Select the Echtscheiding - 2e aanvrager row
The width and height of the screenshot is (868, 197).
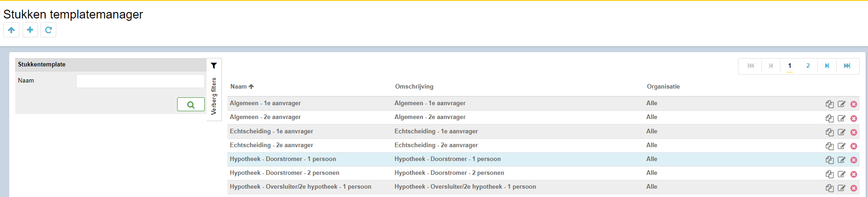click(543, 145)
